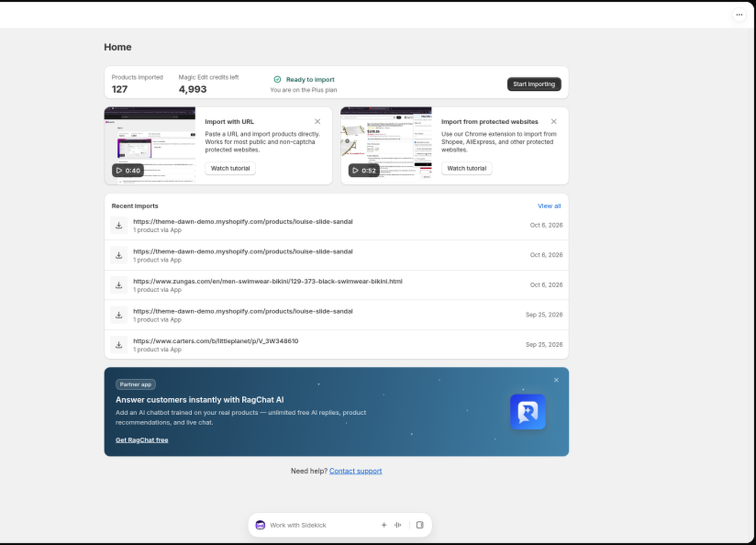This screenshot has width=756, height=545.
Task: Open the Contact support link
Action: pos(356,471)
